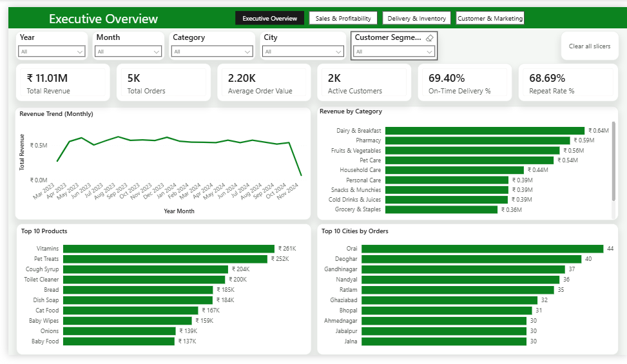Click the Household Care bar
This screenshot has height=364, width=627.
tap(454, 170)
